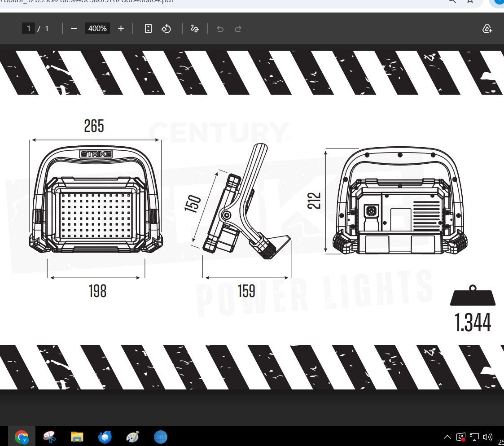The height and width of the screenshot is (446, 504).
Task: Bookmark this page with the star icon
Action: coord(470,1)
